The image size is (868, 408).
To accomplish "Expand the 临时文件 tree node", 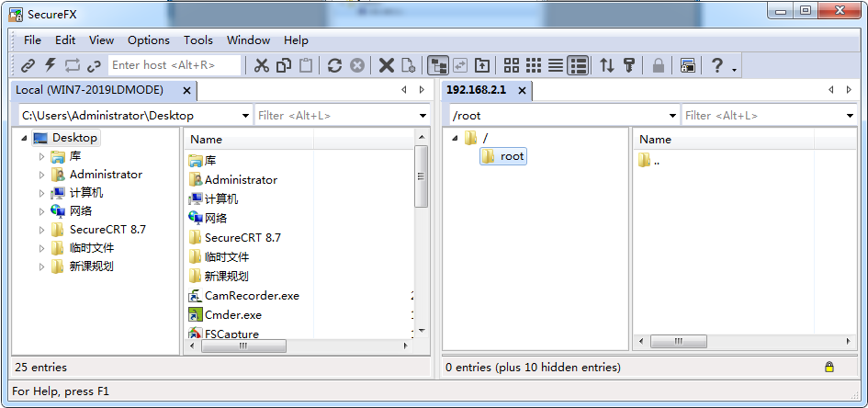I will coord(42,248).
